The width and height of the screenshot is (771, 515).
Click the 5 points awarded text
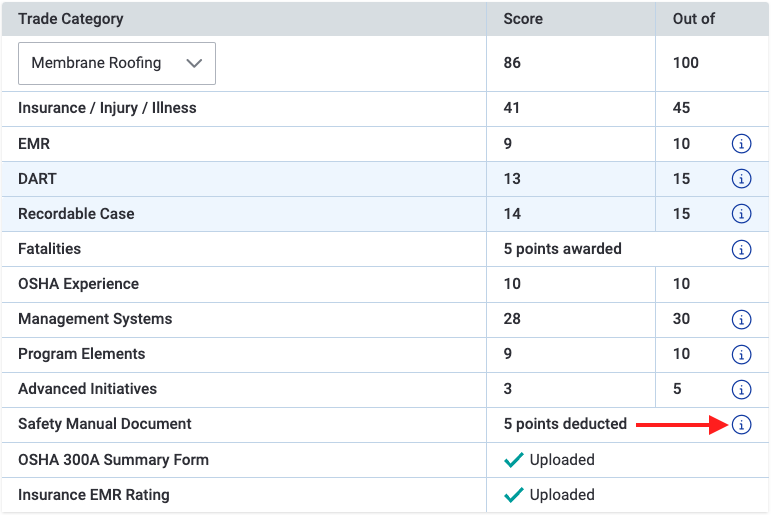(x=563, y=249)
